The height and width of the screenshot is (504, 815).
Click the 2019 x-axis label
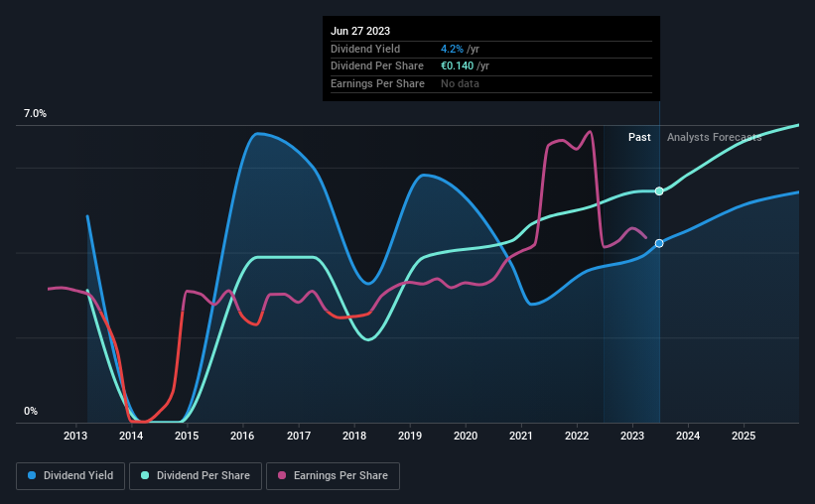click(x=410, y=436)
